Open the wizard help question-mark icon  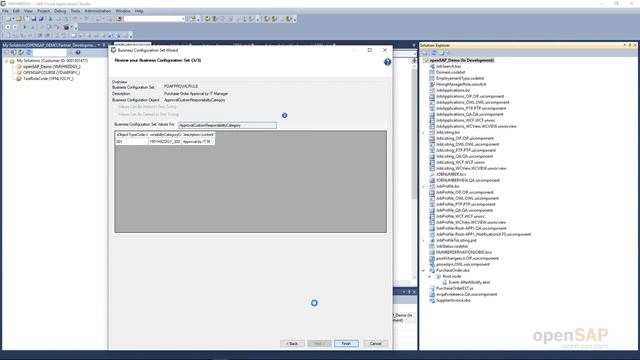[387, 62]
